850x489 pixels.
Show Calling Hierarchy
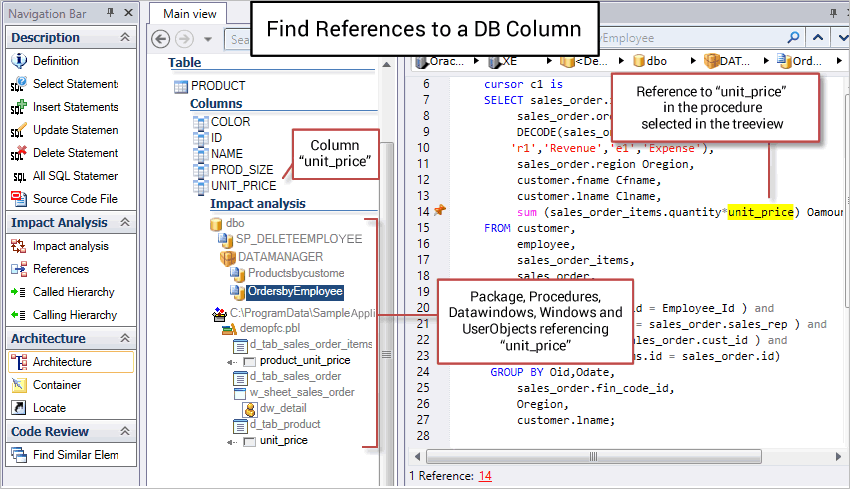click(x=63, y=315)
